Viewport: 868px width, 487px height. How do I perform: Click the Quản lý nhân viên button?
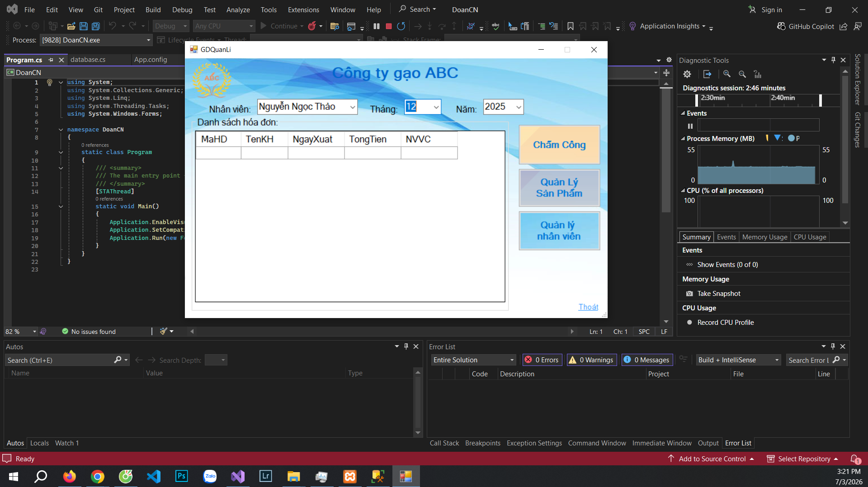coord(559,231)
